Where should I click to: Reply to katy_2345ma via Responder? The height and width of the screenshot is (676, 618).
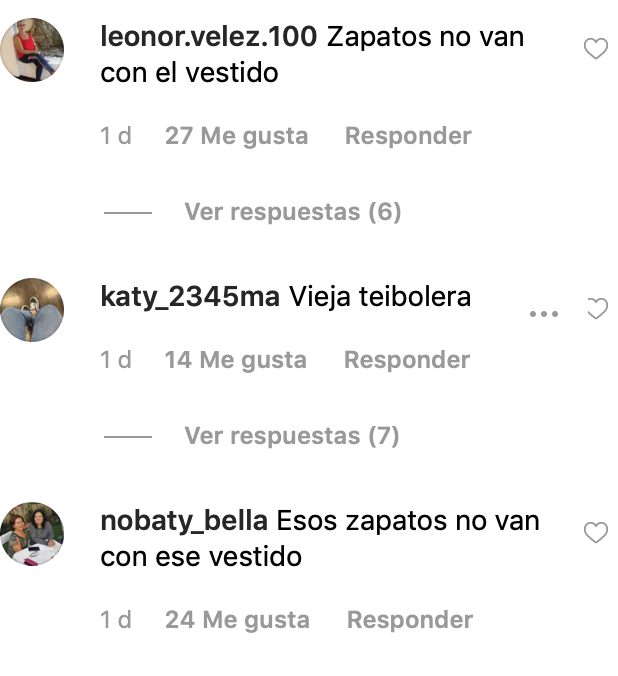point(407,360)
